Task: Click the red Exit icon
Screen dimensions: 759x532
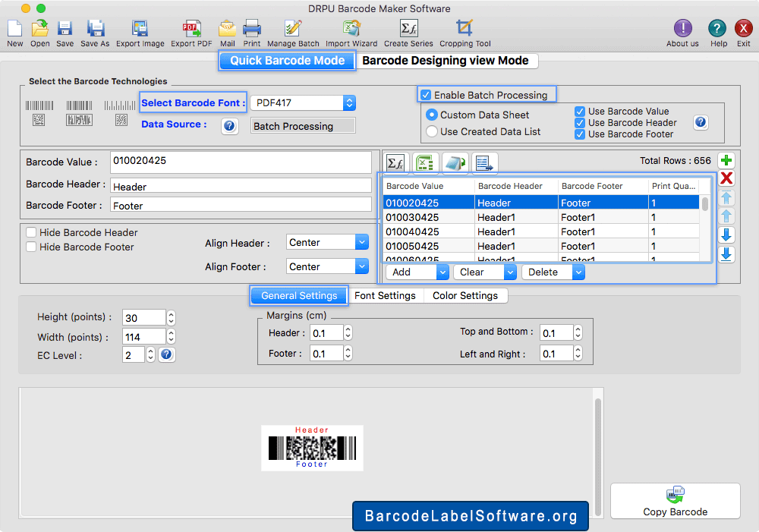Action: (x=743, y=29)
